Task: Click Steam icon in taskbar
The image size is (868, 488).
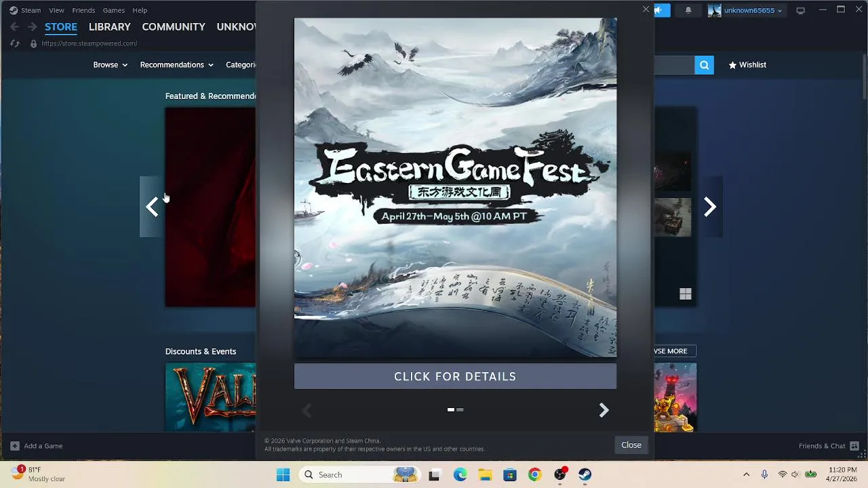Action: point(585,474)
